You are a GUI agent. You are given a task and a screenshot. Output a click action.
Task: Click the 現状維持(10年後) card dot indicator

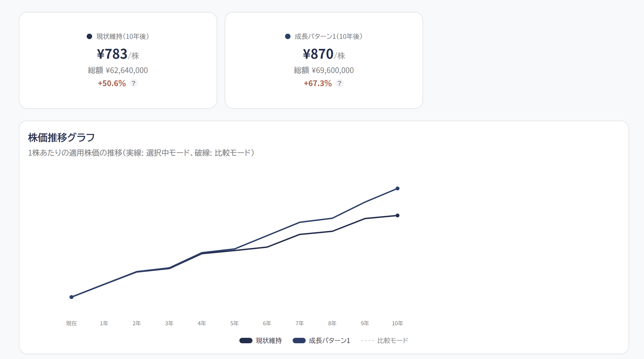[89, 36]
